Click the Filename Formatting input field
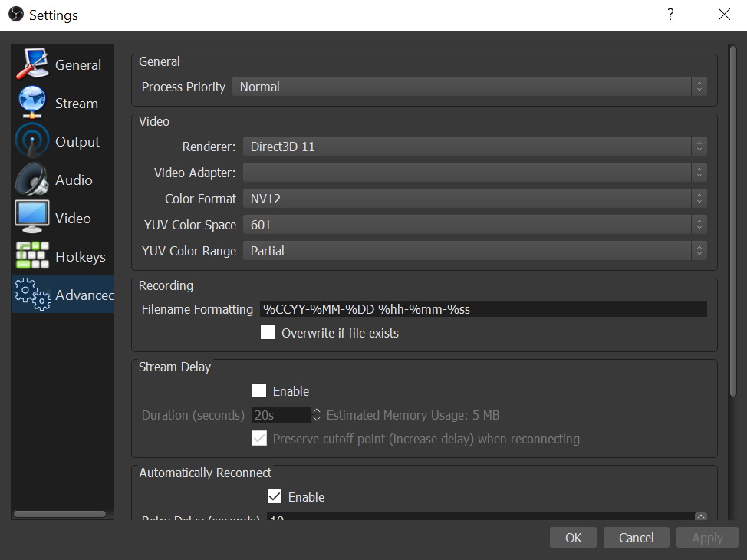This screenshot has height=560, width=747. [x=483, y=309]
